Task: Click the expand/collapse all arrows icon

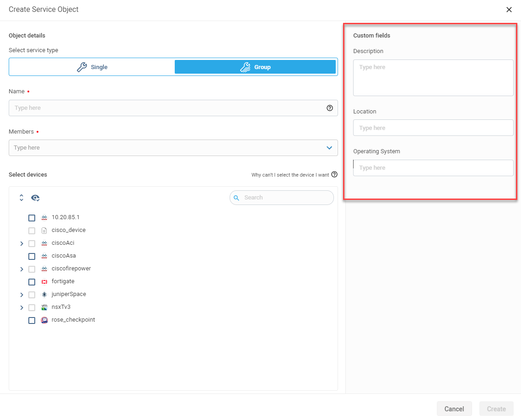Action: pos(21,198)
